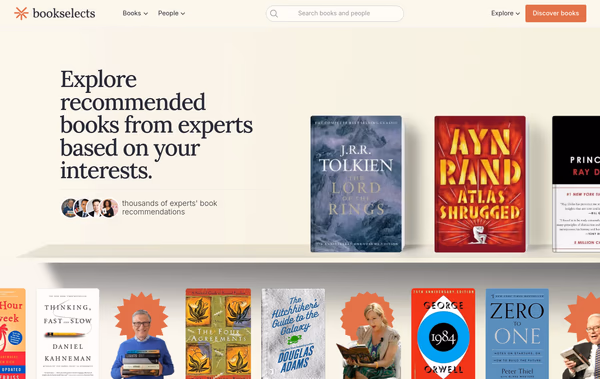Open The Lord of the Rings book cover

point(356,184)
